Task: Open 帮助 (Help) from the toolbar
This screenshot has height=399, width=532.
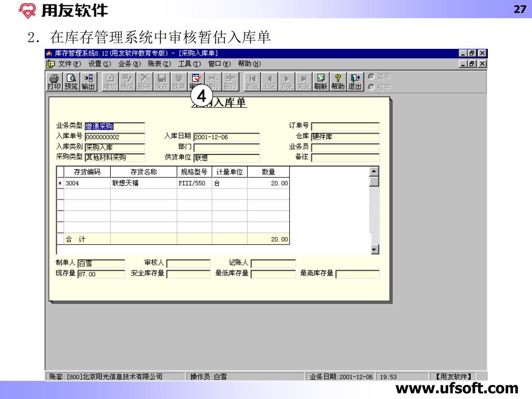Action: click(x=338, y=82)
